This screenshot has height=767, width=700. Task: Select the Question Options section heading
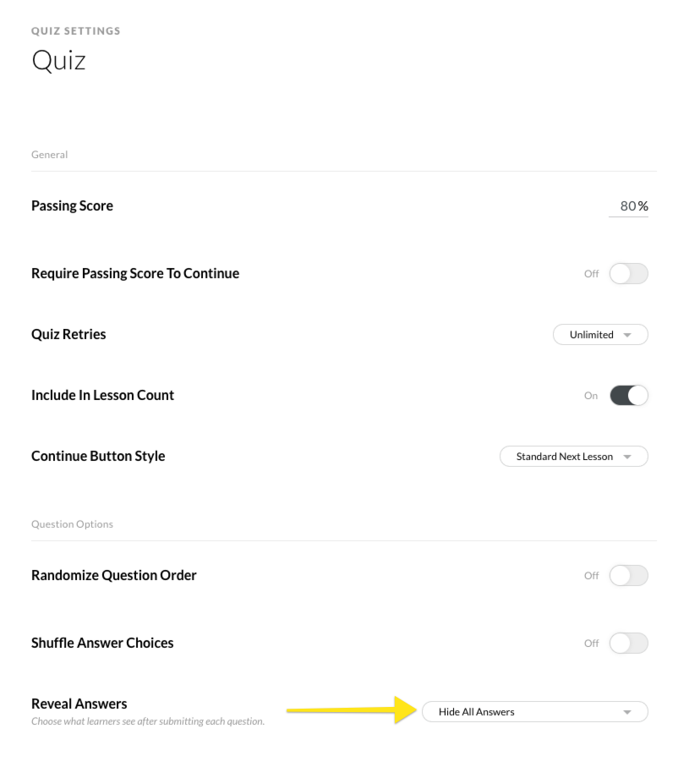72,524
